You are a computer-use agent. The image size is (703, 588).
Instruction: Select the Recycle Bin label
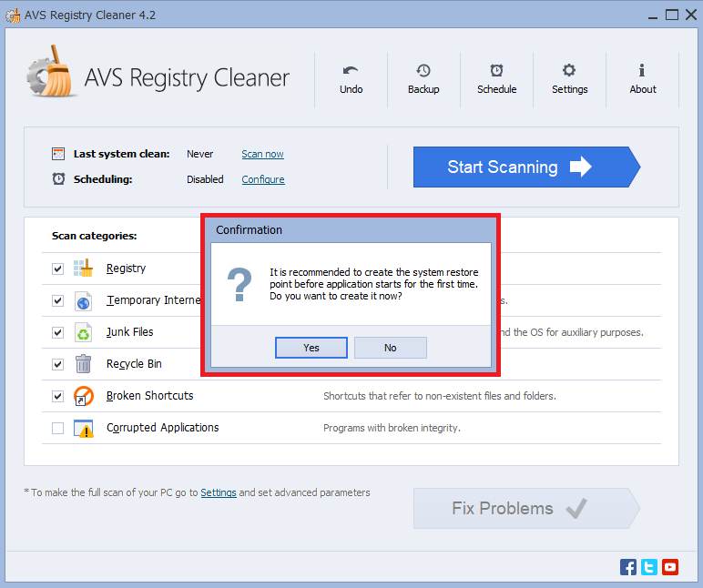[x=134, y=364]
